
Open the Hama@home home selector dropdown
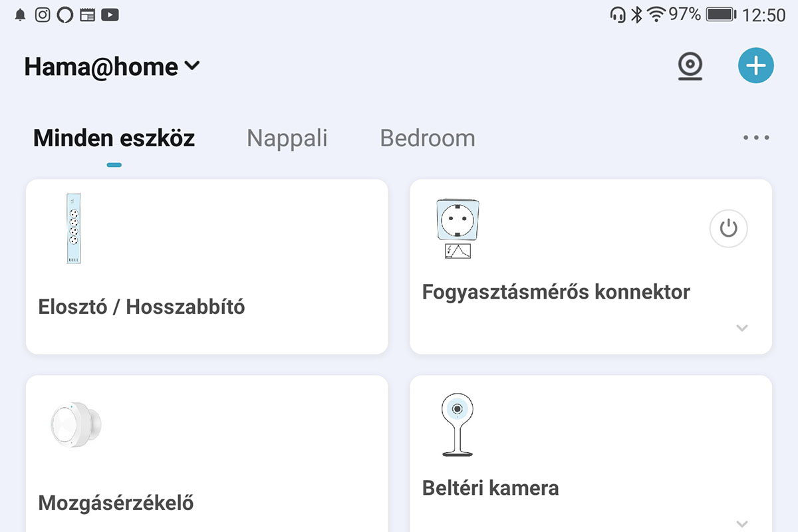(x=112, y=66)
